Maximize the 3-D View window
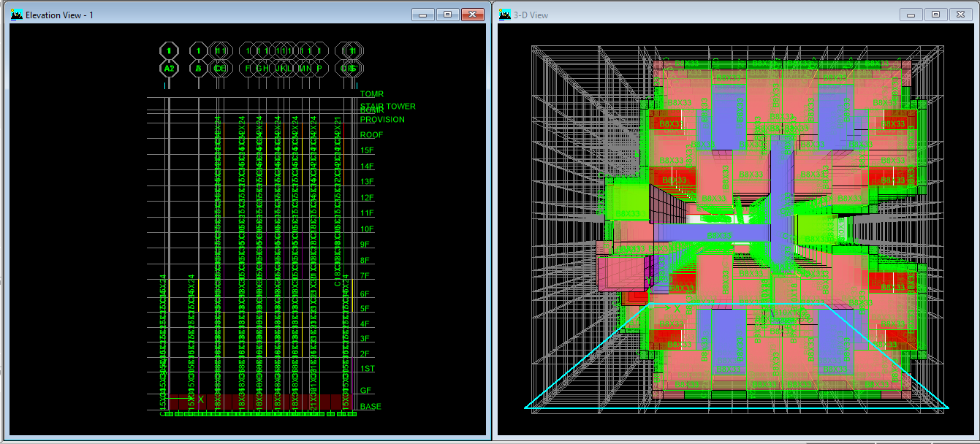Viewport: 980px width, 444px height. click(935, 15)
